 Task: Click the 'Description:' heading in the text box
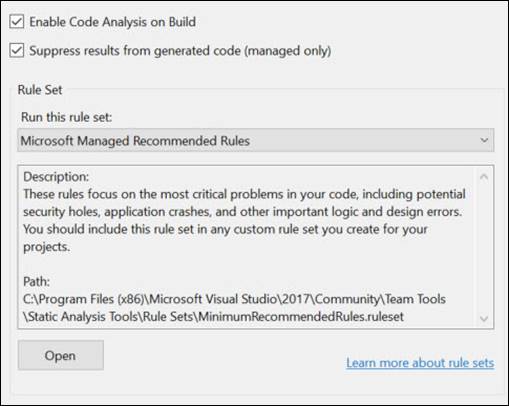pyautogui.click(x=56, y=177)
